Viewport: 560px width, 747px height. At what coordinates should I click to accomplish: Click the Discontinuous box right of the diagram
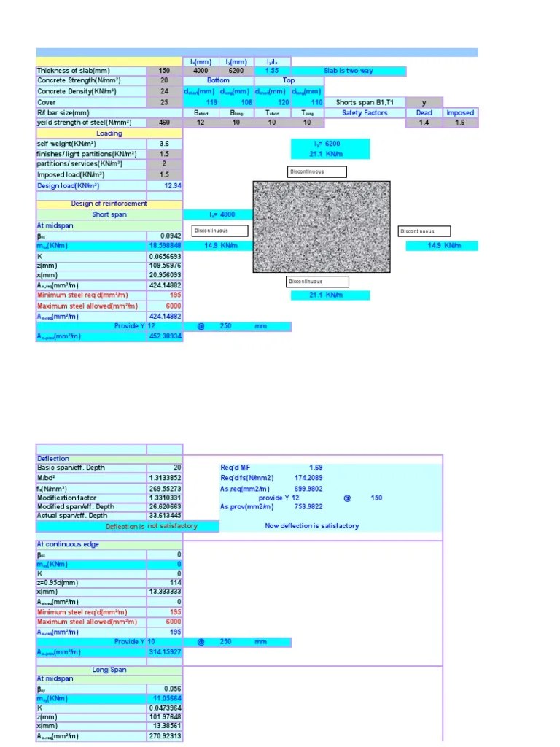click(424, 231)
